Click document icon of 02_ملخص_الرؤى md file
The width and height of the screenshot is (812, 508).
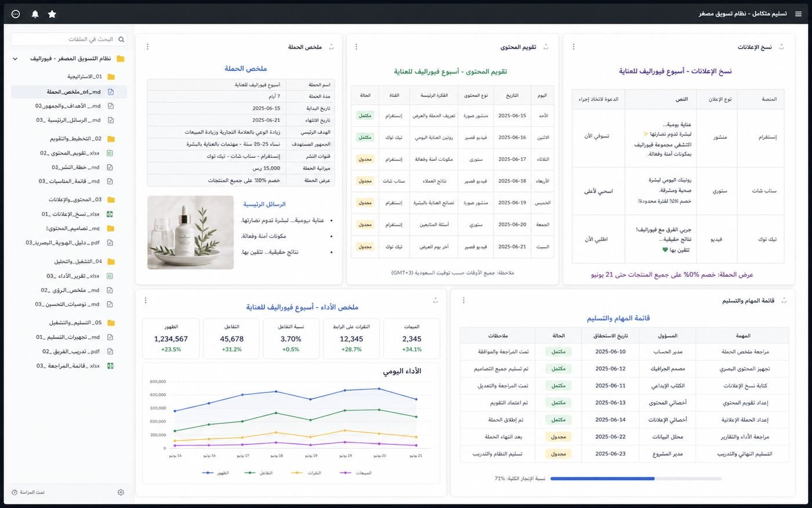[x=110, y=290]
